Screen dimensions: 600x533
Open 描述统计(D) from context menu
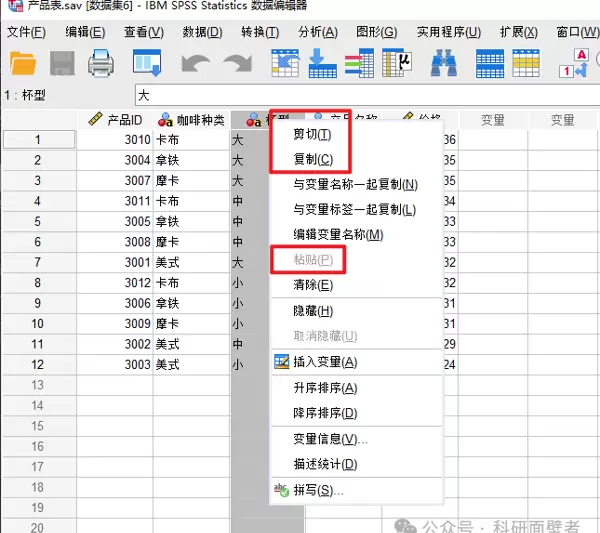(x=325, y=464)
